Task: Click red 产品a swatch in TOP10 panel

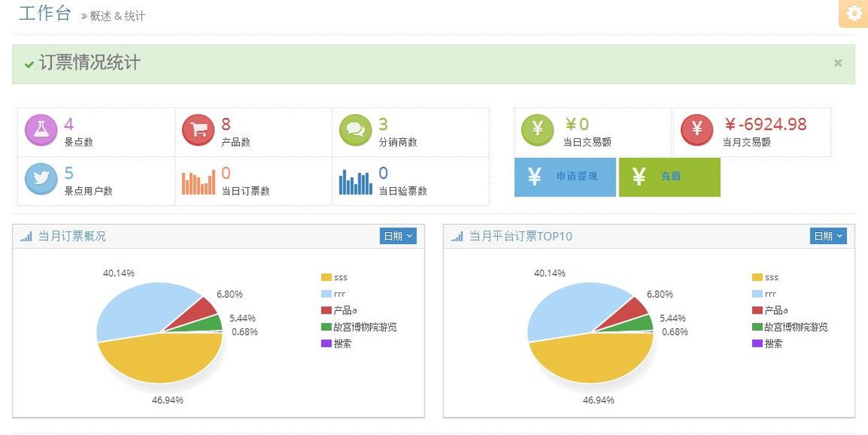Action: [758, 310]
